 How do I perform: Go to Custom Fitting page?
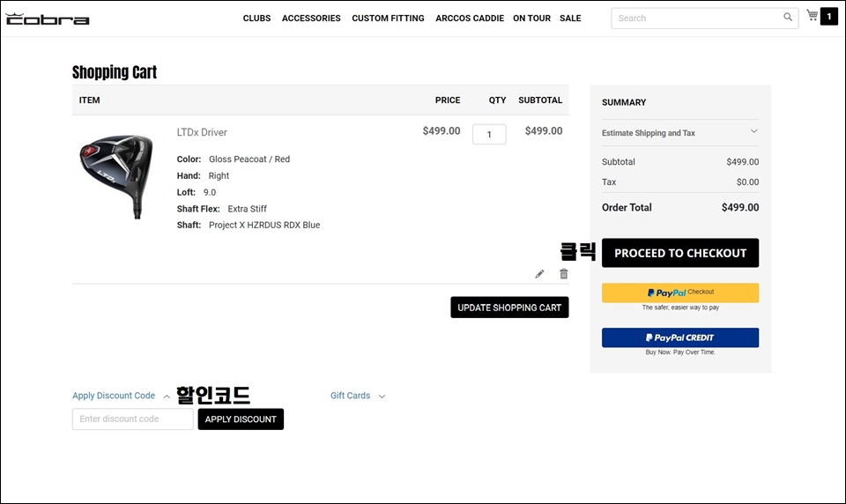tap(388, 19)
